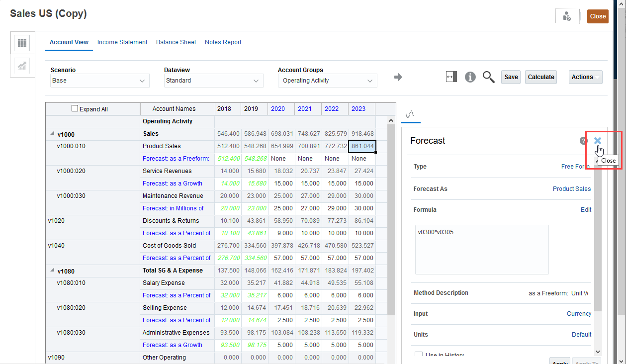Switch to the Notes Report tab
This screenshot has height=364, width=626.
[x=223, y=42]
